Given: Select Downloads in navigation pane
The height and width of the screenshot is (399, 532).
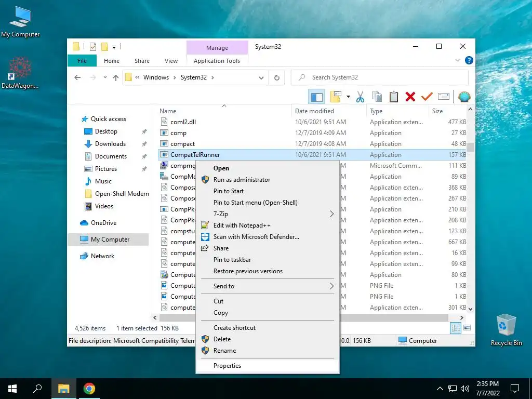Looking at the screenshot, I should [x=110, y=144].
